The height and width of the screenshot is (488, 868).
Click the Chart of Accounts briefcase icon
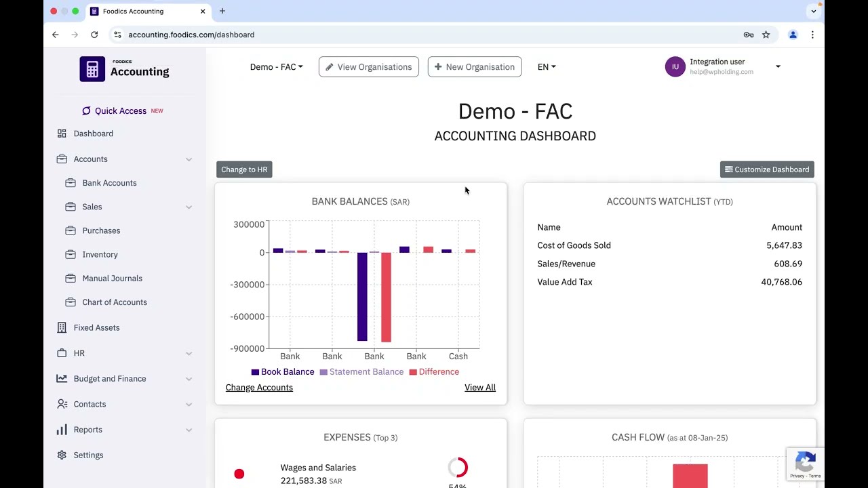tap(71, 302)
